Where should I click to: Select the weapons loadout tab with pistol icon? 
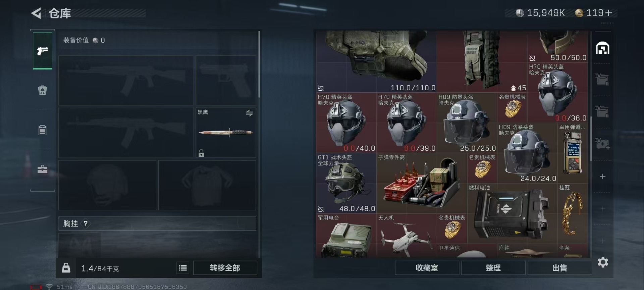point(43,51)
